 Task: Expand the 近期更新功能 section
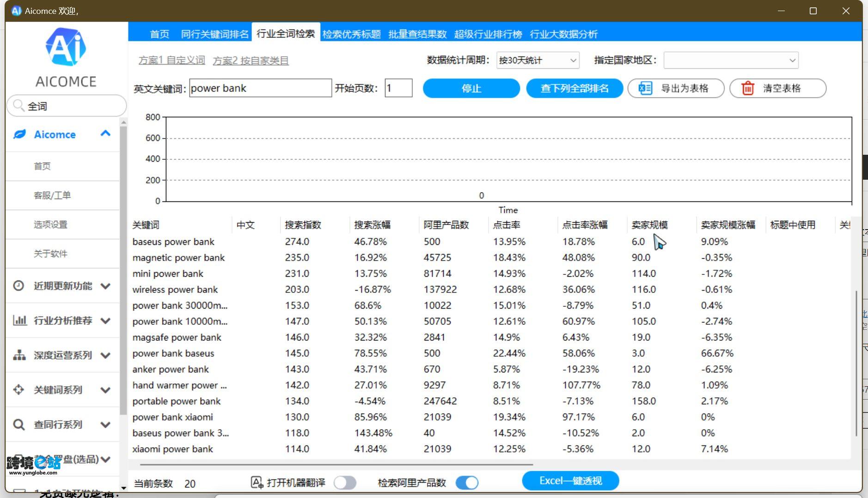105,286
